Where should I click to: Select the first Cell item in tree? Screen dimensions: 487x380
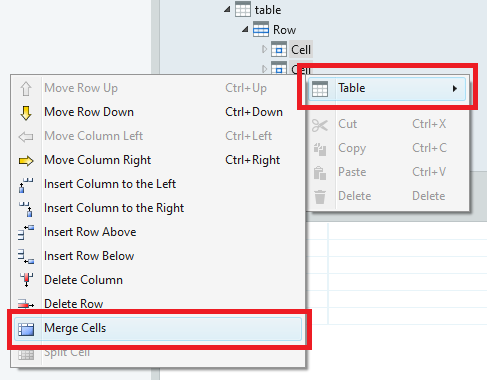(301, 50)
